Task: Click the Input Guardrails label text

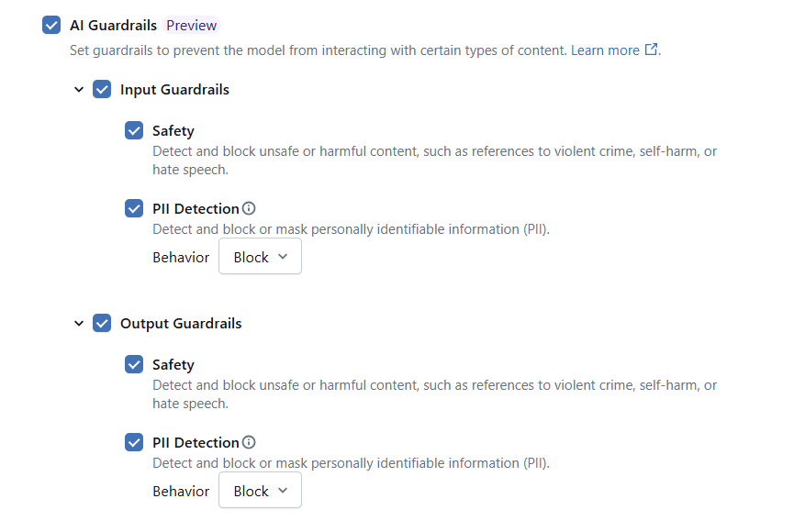Action: 174,90
